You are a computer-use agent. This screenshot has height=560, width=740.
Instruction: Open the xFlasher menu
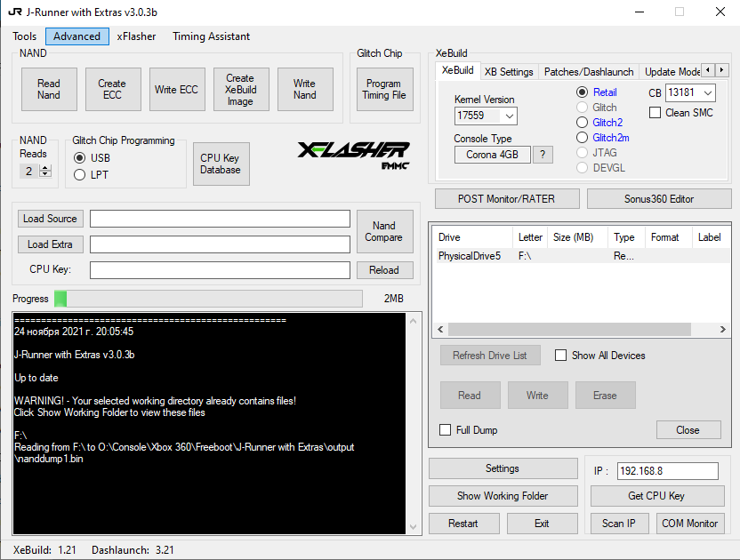tap(136, 36)
